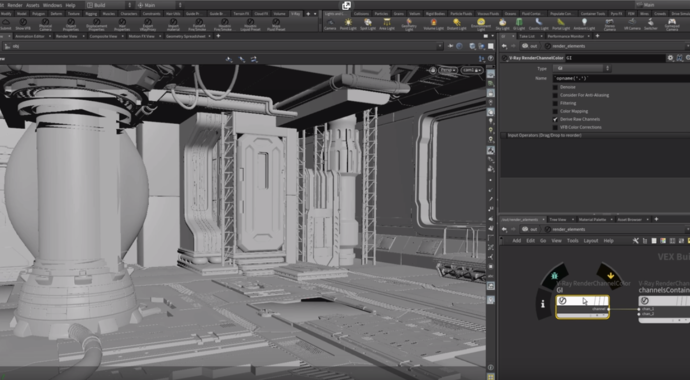The image size is (690, 380).
Task: Open parameter pane gear settings icon
Action: coord(670,58)
